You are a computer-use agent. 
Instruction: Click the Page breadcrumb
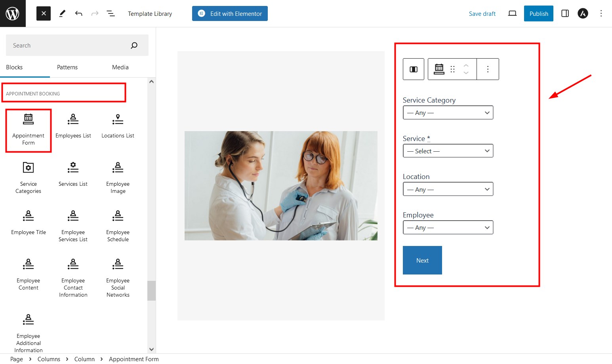click(x=17, y=359)
